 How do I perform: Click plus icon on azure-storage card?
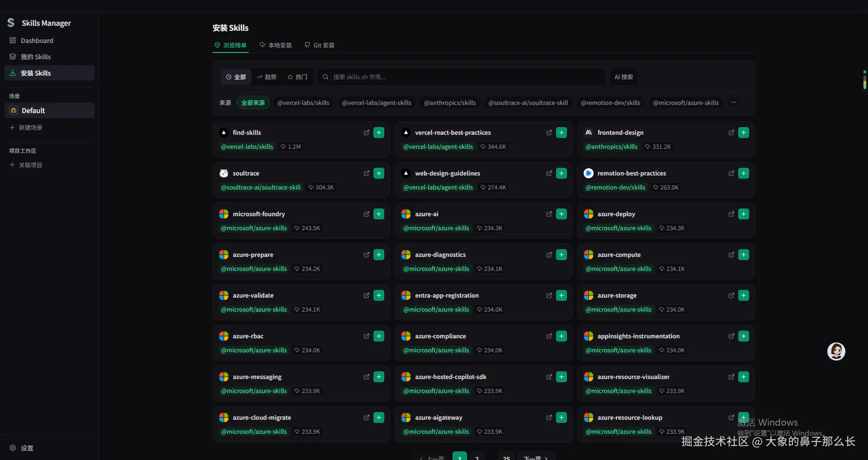click(743, 295)
